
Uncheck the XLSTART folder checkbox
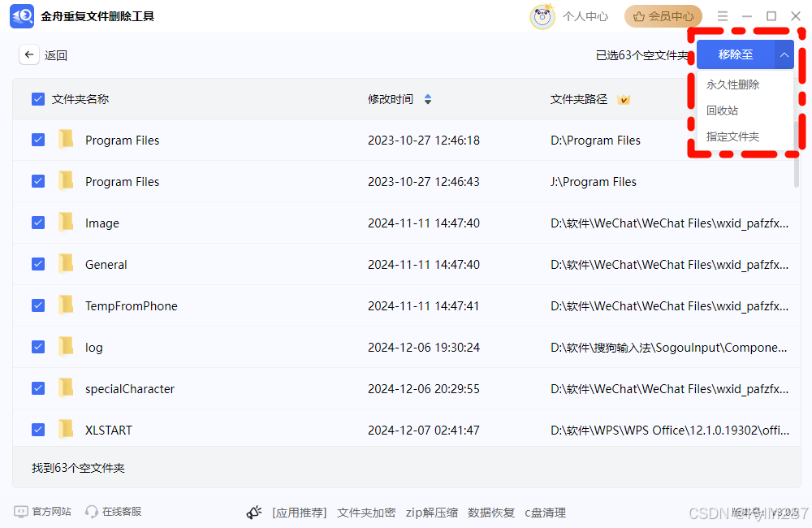pos(38,430)
